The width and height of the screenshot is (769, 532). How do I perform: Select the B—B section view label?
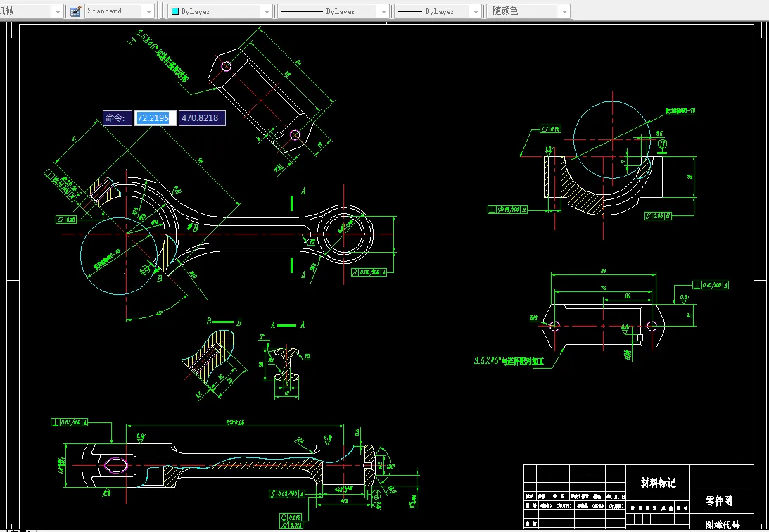tap(224, 322)
